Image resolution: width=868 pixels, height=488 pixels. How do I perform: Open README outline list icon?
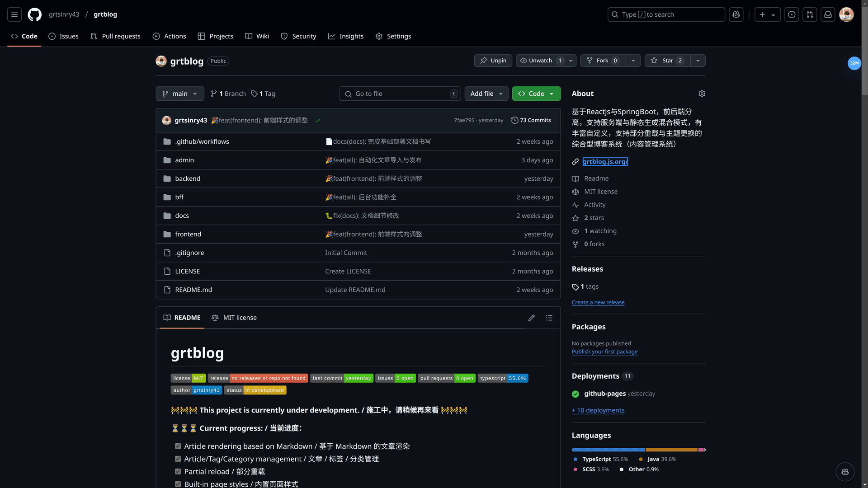[x=549, y=318]
